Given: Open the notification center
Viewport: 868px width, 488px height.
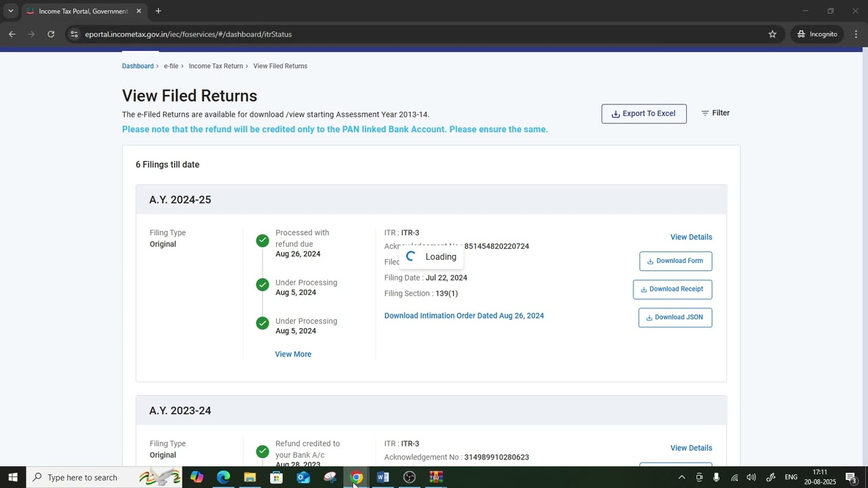Looking at the screenshot, I should 851,477.
